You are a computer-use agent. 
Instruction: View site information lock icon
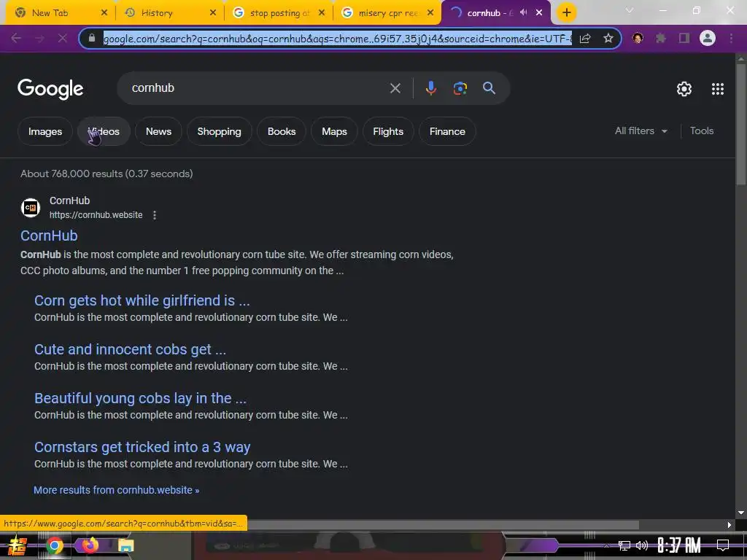[92, 38]
